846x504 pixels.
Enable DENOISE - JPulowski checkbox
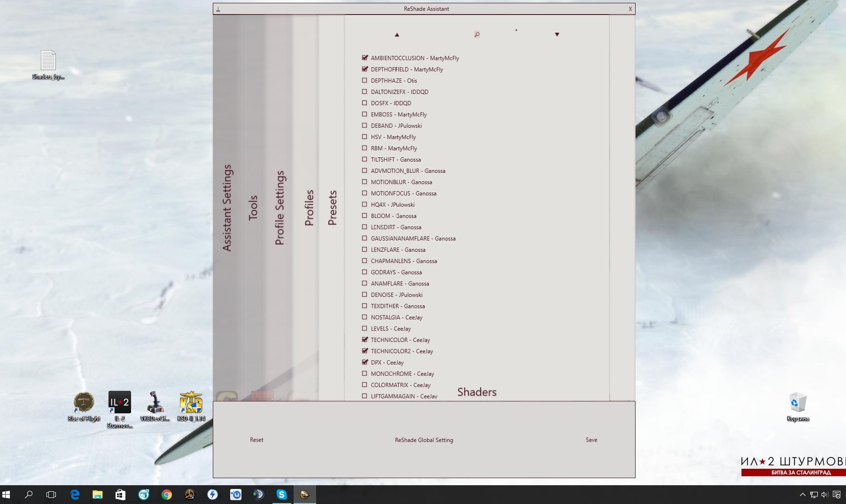pos(365,295)
